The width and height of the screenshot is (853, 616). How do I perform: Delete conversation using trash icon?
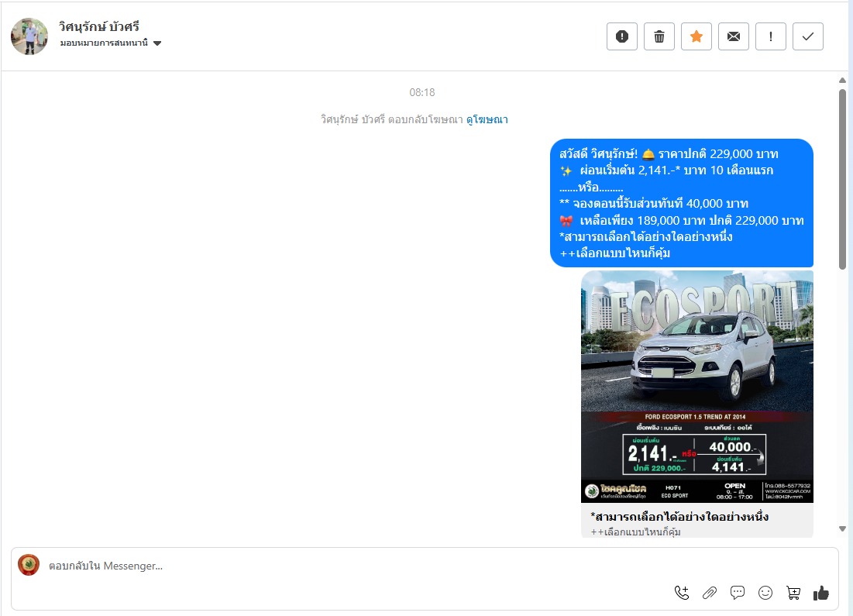[659, 36]
